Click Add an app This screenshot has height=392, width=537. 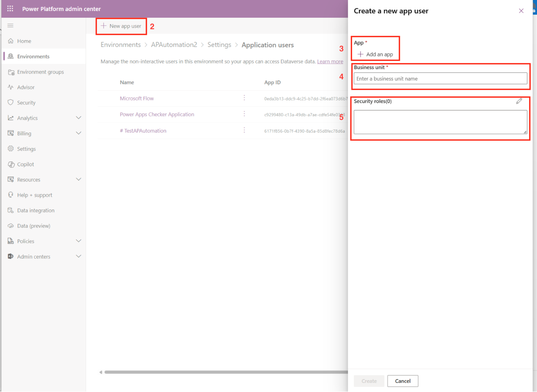[375, 54]
